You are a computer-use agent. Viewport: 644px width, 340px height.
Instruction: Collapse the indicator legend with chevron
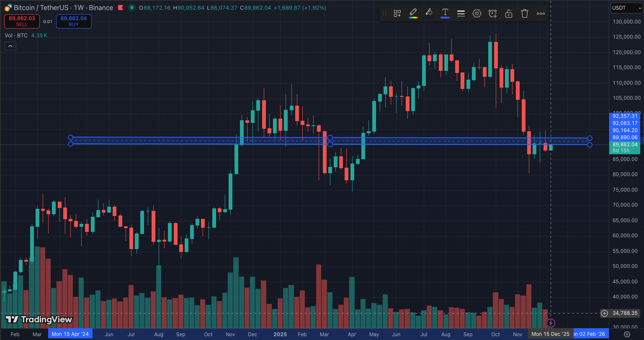pos(10,46)
